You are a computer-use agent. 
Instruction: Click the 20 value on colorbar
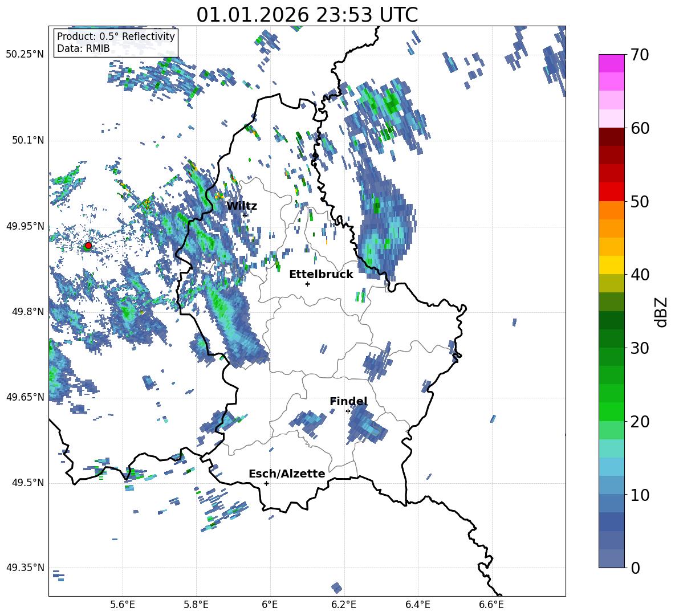639,422
